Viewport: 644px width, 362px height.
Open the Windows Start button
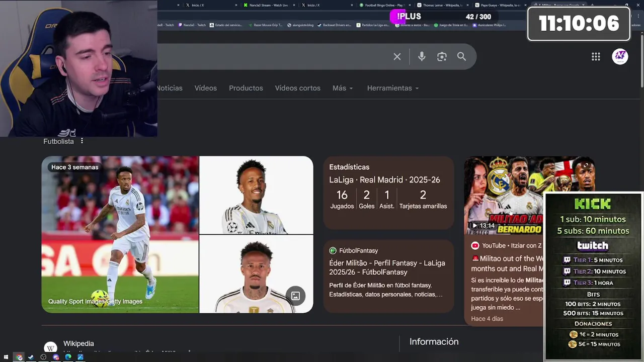[x=6, y=357]
